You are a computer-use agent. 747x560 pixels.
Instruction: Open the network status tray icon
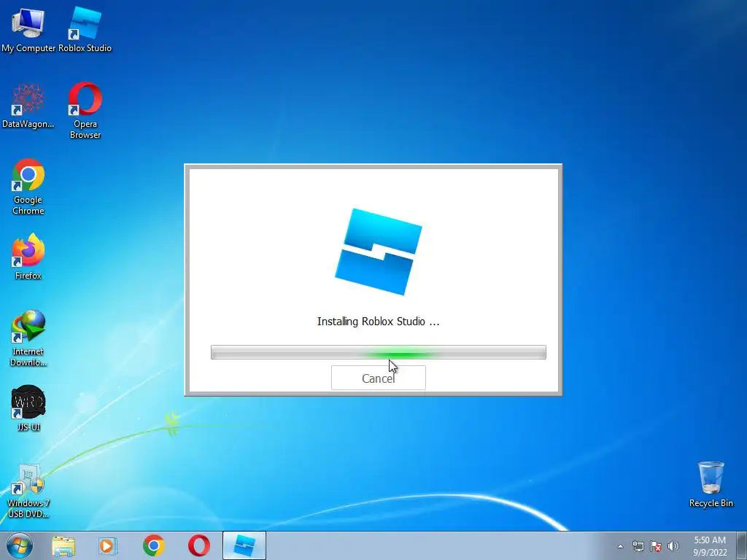coord(638,546)
